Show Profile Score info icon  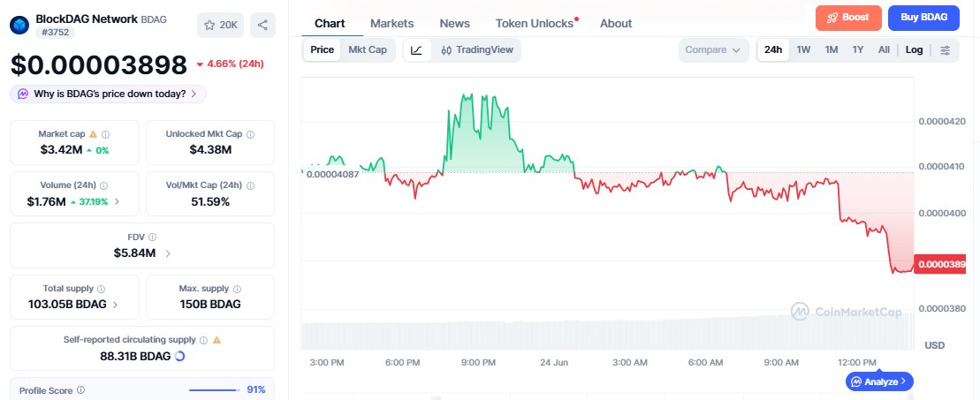point(80,390)
